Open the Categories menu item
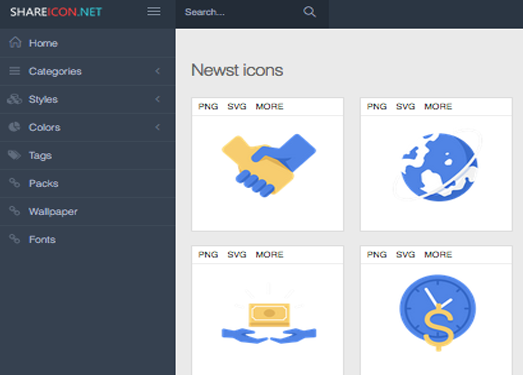Image resolution: width=523 pixels, height=375 pixels. coord(87,71)
